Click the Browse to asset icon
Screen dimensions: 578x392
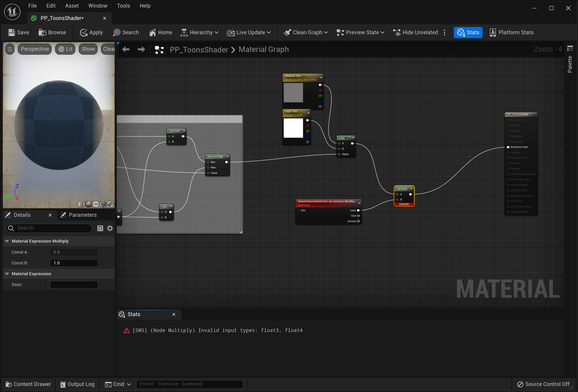coord(42,32)
